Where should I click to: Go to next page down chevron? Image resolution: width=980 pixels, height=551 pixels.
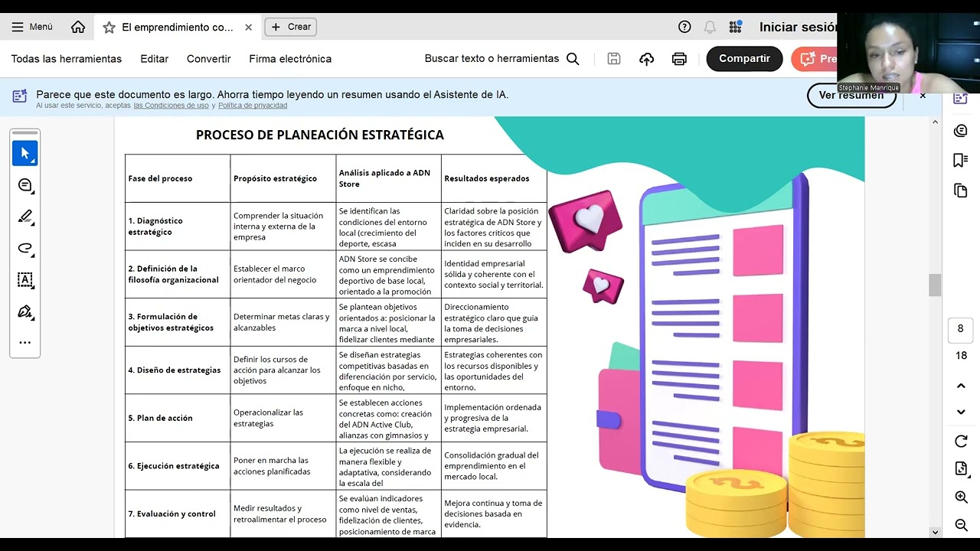pyautogui.click(x=961, y=412)
